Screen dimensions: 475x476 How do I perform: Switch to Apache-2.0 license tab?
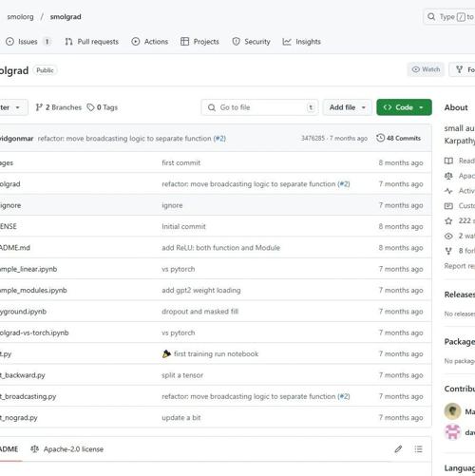click(x=66, y=448)
